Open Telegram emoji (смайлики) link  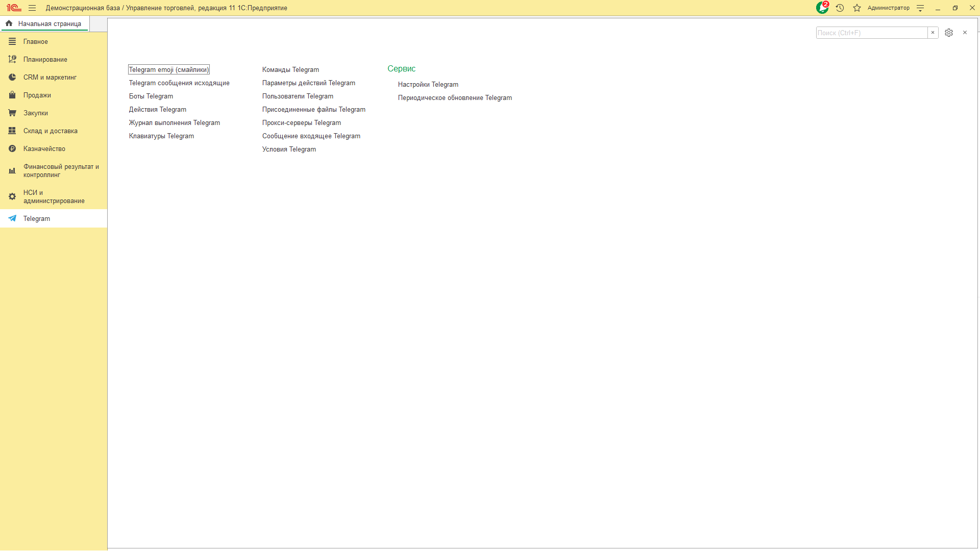click(169, 69)
